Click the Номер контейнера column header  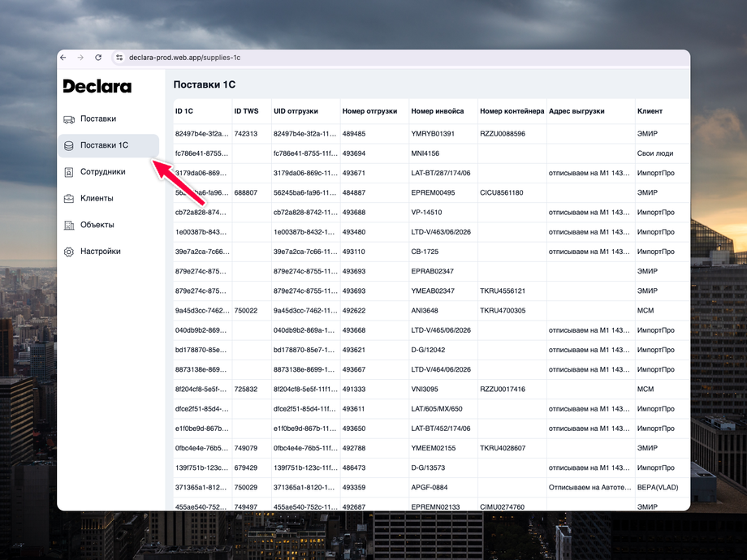click(512, 111)
